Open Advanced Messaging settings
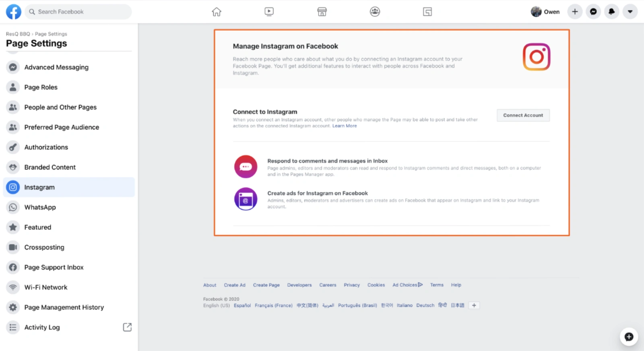This screenshot has width=644, height=351. 69,67
